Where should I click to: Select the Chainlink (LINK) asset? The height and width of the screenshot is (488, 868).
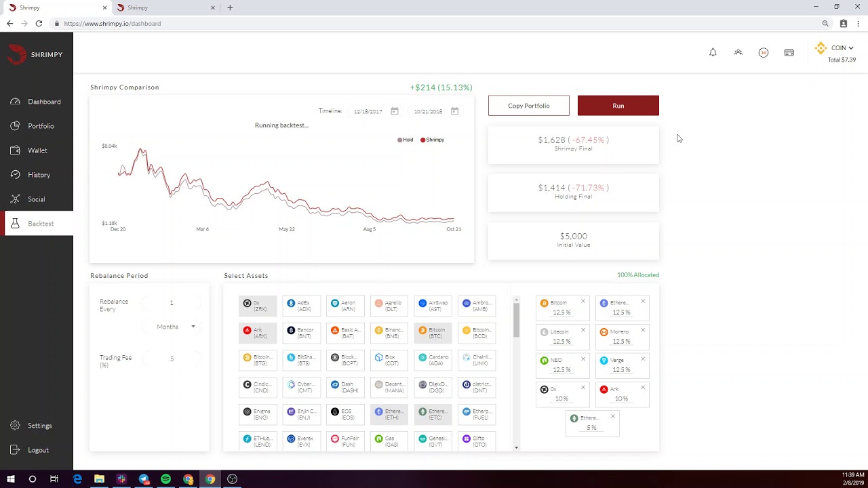[477, 360]
